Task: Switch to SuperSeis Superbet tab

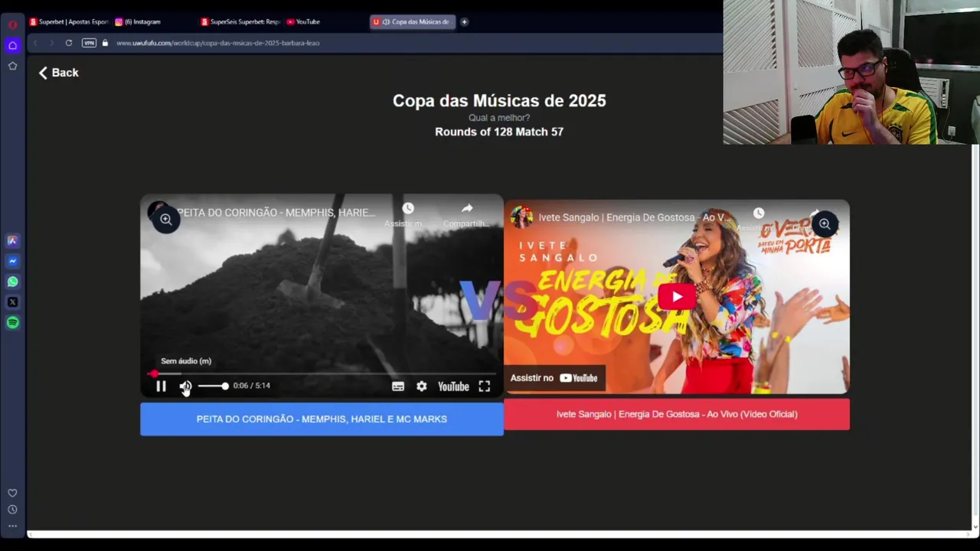Action: (240, 21)
